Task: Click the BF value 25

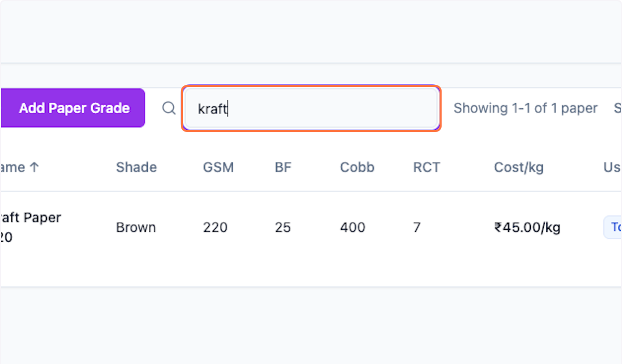Action: [x=282, y=227]
